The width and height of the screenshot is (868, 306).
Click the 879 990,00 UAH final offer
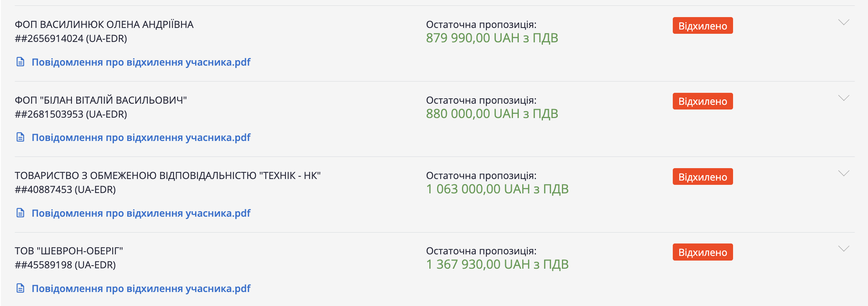(492, 38)
